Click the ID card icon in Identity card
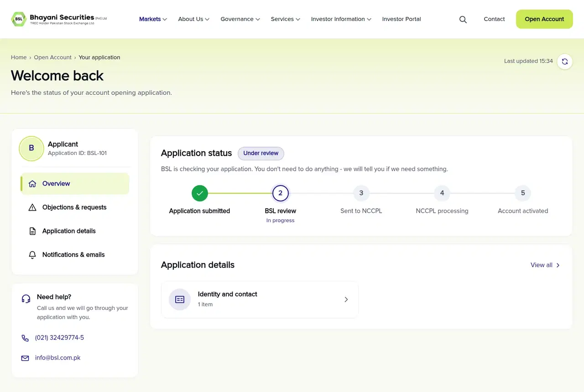584x392 pixels. [x=180, y=299]
